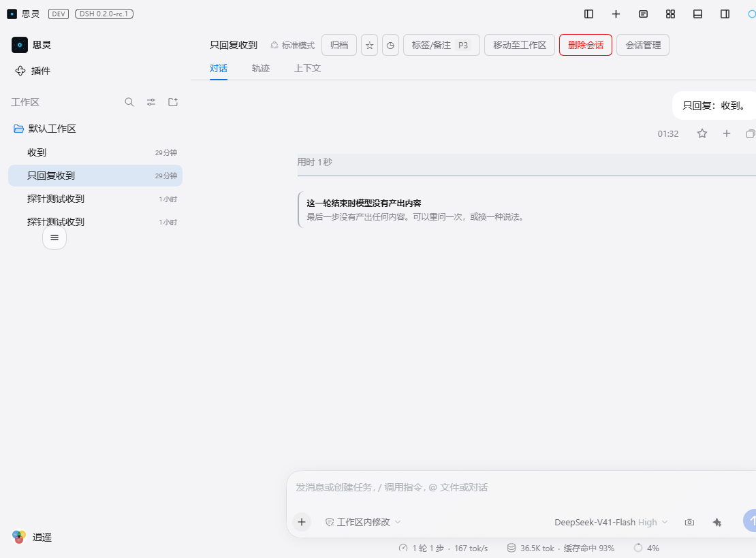Search workspaces with magnifier icon
The width and height of the screenshot is (756, 558).
click(129, 102)
